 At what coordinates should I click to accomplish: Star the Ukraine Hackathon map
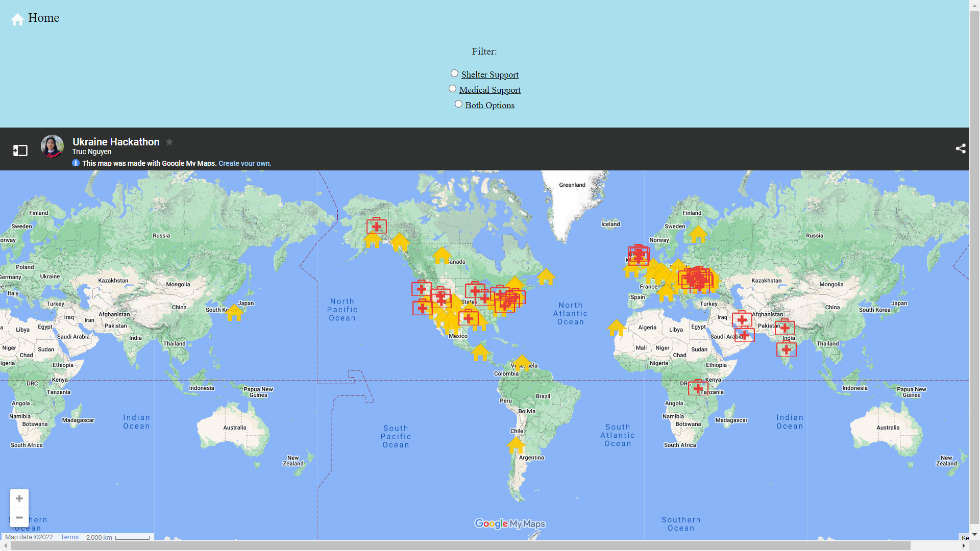click(169, 142)
